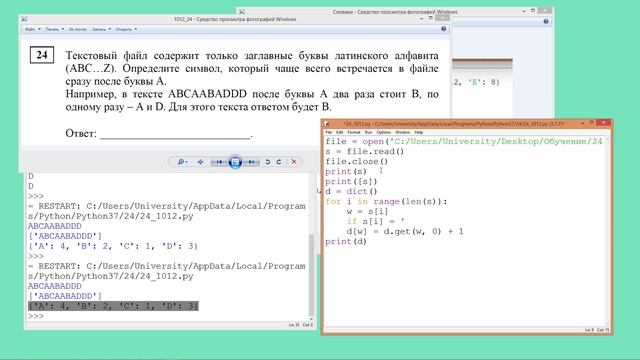Screen dimensions: 640x360
Task: Click the 1012_24 photo viewer title icon
Action: [24, 19]
